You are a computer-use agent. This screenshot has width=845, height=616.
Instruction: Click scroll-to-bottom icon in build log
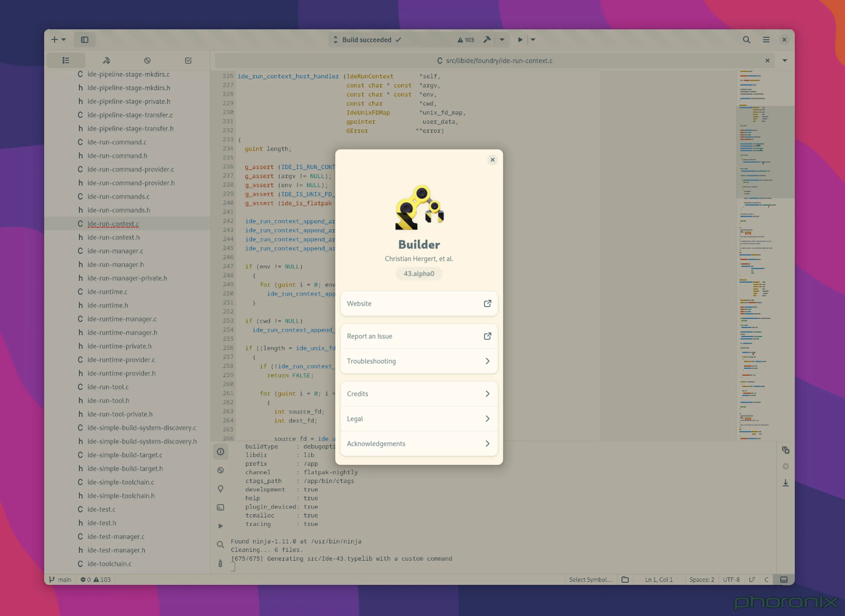(x=785, y=483)
